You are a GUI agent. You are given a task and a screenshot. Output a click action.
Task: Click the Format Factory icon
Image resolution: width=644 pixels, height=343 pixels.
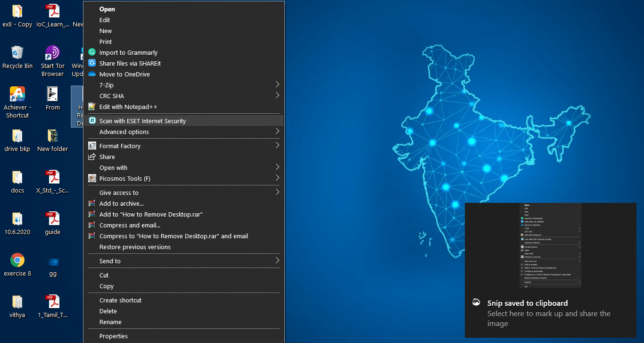pyautogui.click(x=92, y=146)
